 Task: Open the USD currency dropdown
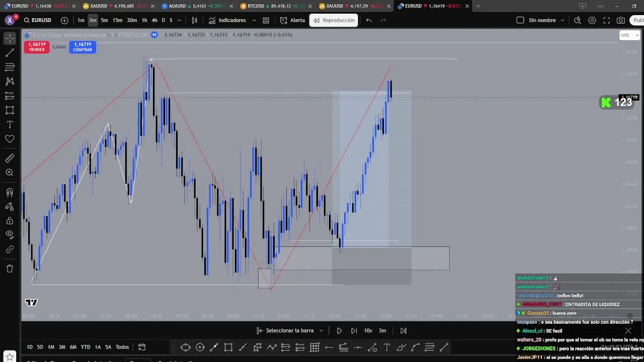coord(629,35)
